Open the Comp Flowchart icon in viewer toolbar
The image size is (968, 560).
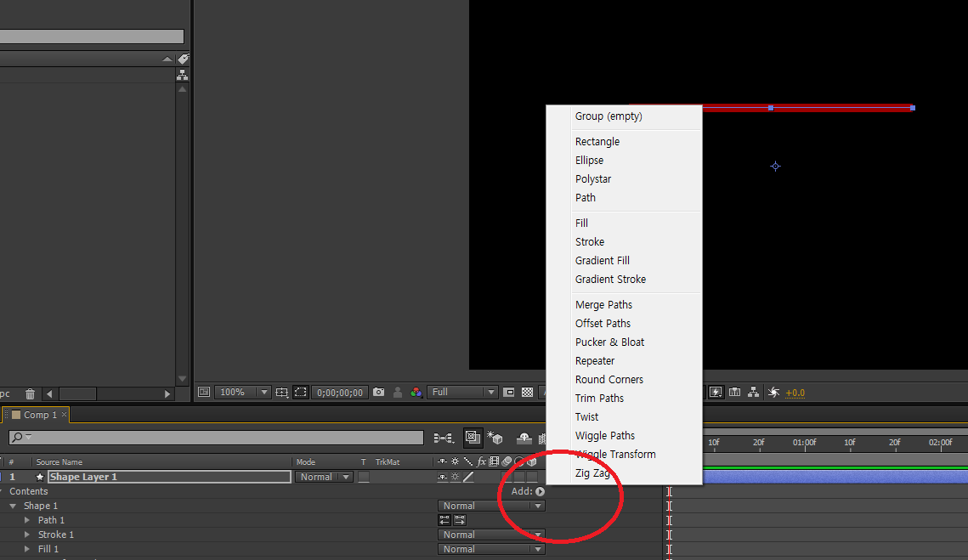click(x=753, y=392)
